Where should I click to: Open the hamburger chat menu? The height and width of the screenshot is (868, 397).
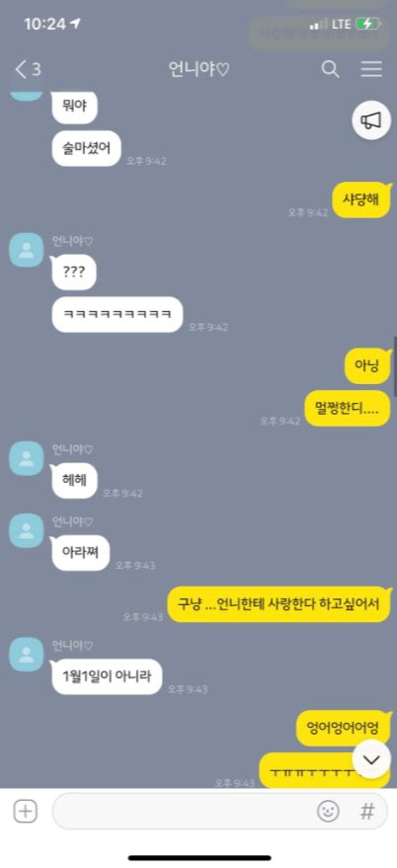click(371, 69)
